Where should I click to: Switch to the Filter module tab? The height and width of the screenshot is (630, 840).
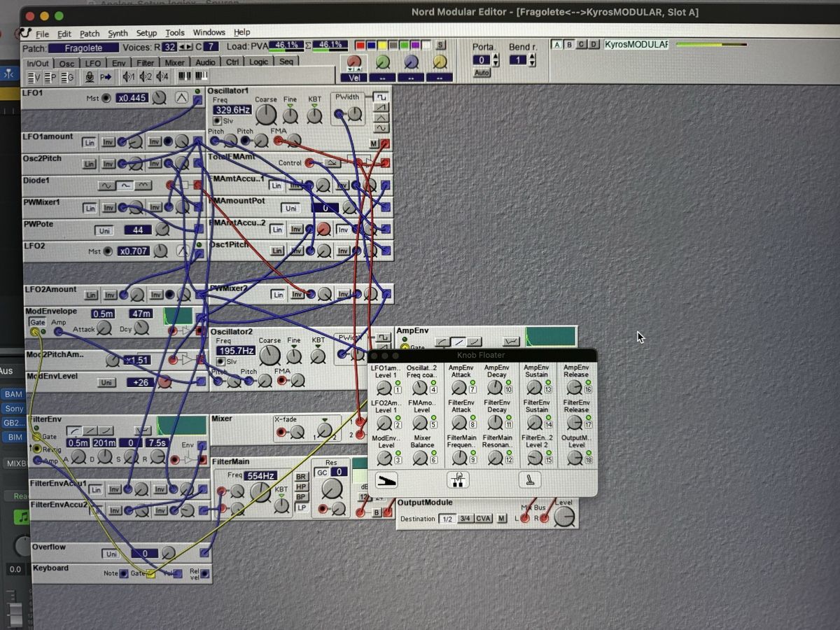[145, 62]
